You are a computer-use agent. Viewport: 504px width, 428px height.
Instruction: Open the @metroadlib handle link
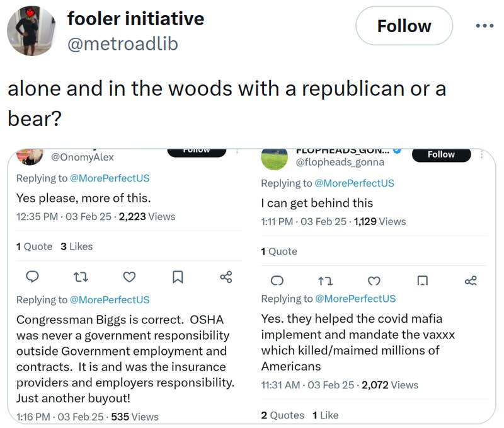[x=122, y=43]
